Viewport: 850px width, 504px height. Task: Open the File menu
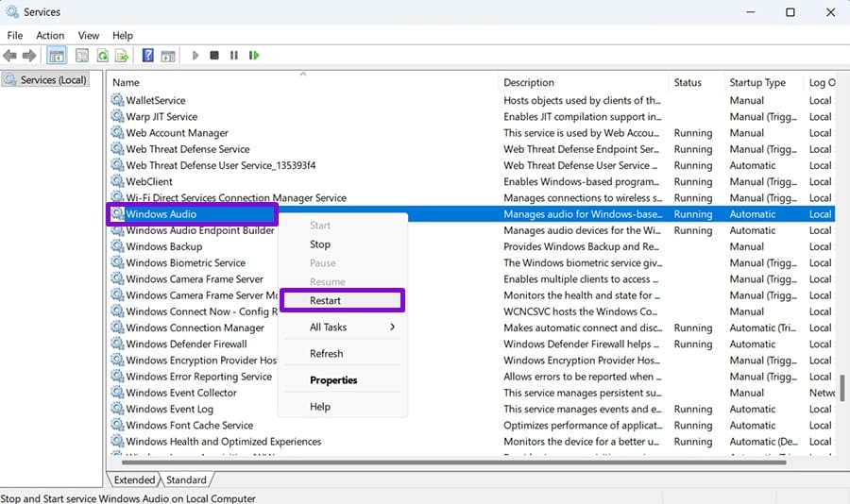(14, 35)
